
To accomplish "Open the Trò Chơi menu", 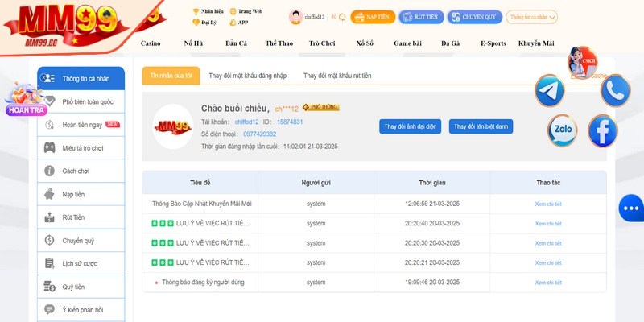I will click(322, 43).
